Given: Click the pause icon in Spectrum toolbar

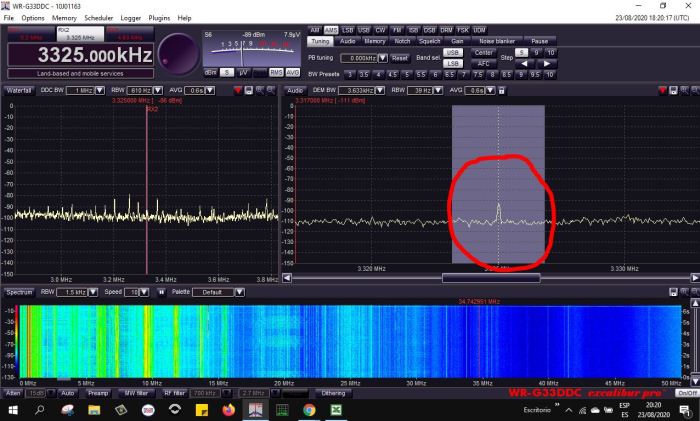Looking at the screenshot, I should point(161,292).
